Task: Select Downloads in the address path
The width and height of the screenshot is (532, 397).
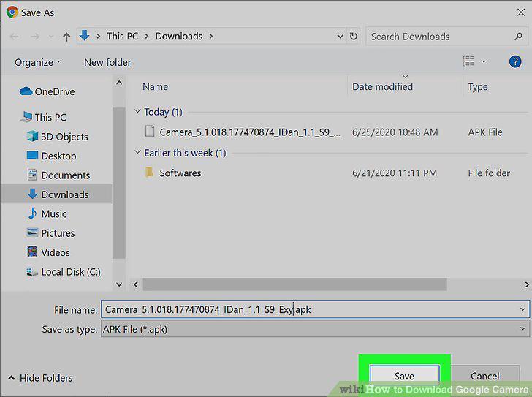Action: (179, 36)
